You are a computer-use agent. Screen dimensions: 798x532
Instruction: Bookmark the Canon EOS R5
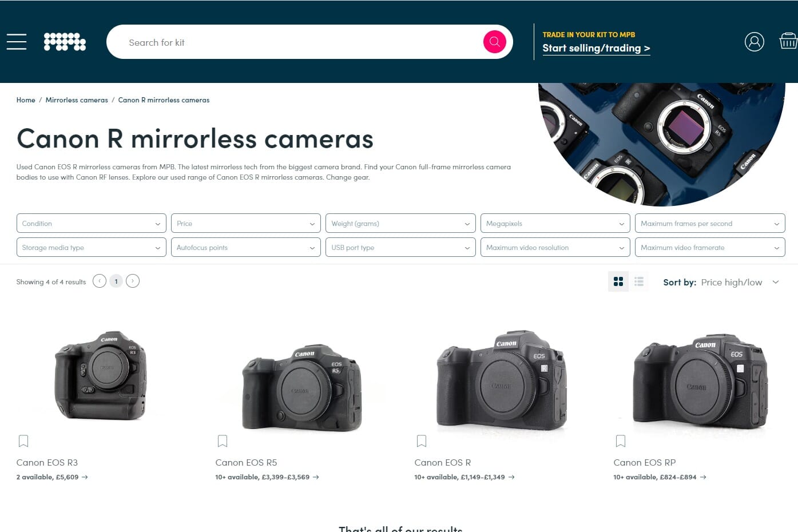223,441
